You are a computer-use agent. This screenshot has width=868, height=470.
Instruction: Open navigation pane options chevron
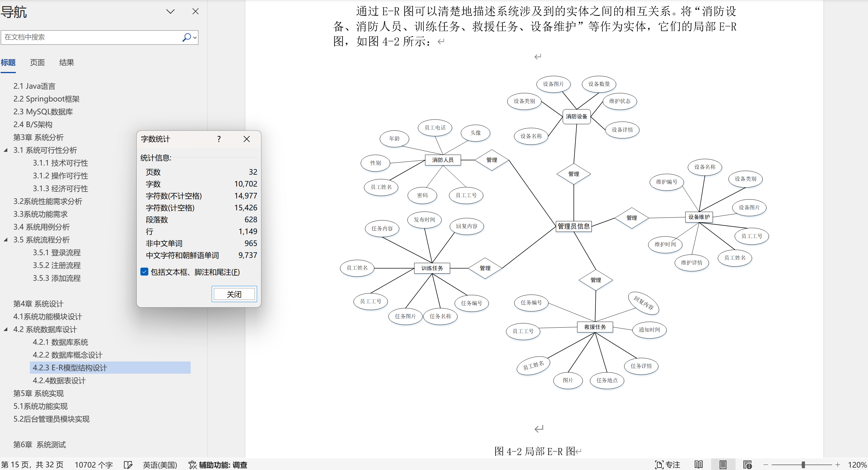[x=171, y=12]
